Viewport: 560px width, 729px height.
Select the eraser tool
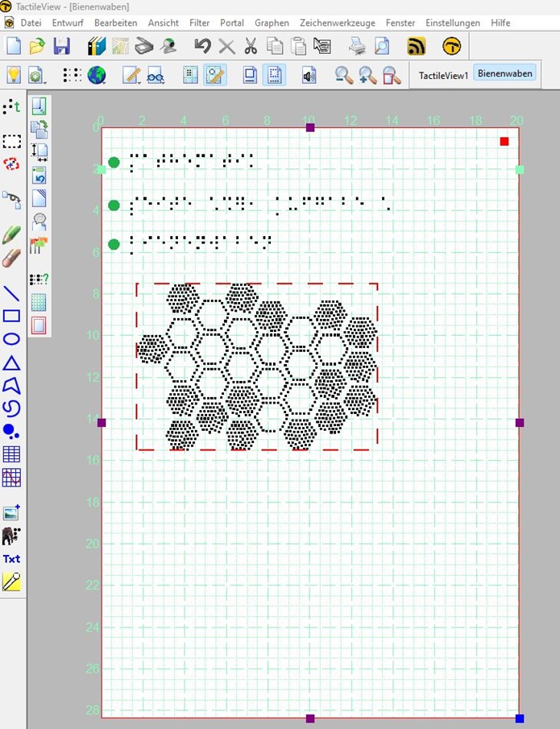coord(11,259)
